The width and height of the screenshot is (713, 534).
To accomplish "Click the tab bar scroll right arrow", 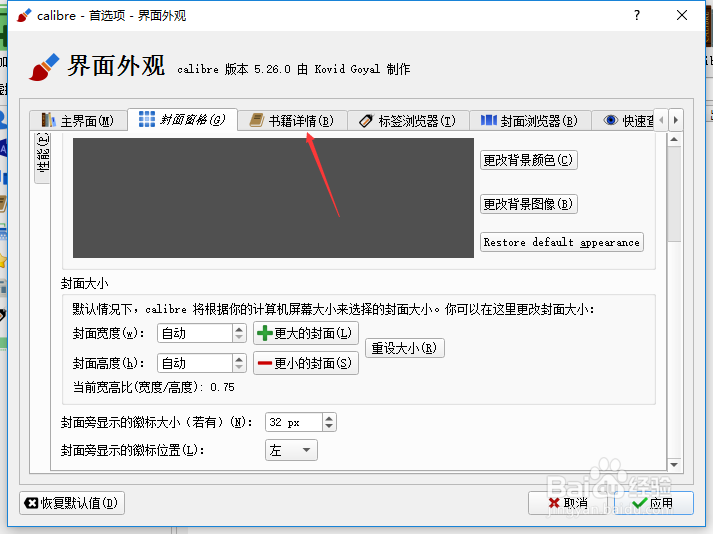I will (676, 120).
